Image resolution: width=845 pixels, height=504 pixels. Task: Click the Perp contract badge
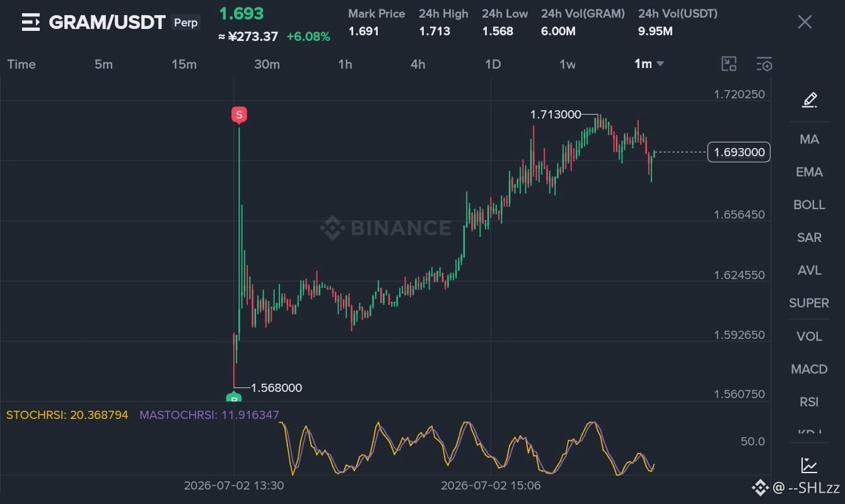click(186, 23)
